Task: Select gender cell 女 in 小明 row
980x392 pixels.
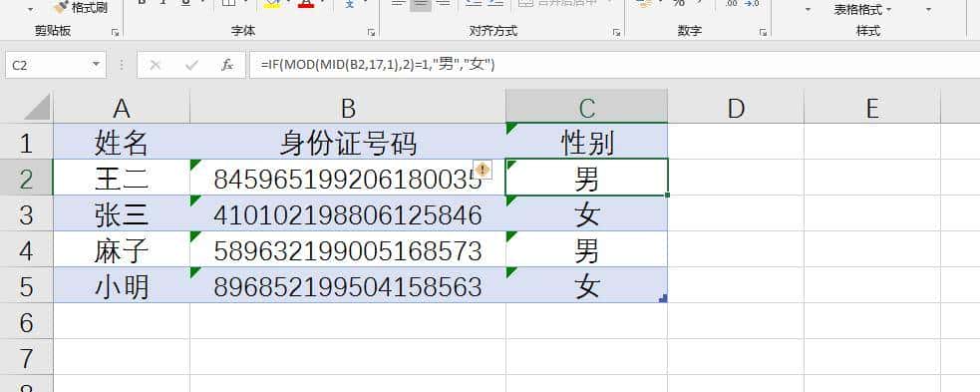Action: click(x=587, y=285)
